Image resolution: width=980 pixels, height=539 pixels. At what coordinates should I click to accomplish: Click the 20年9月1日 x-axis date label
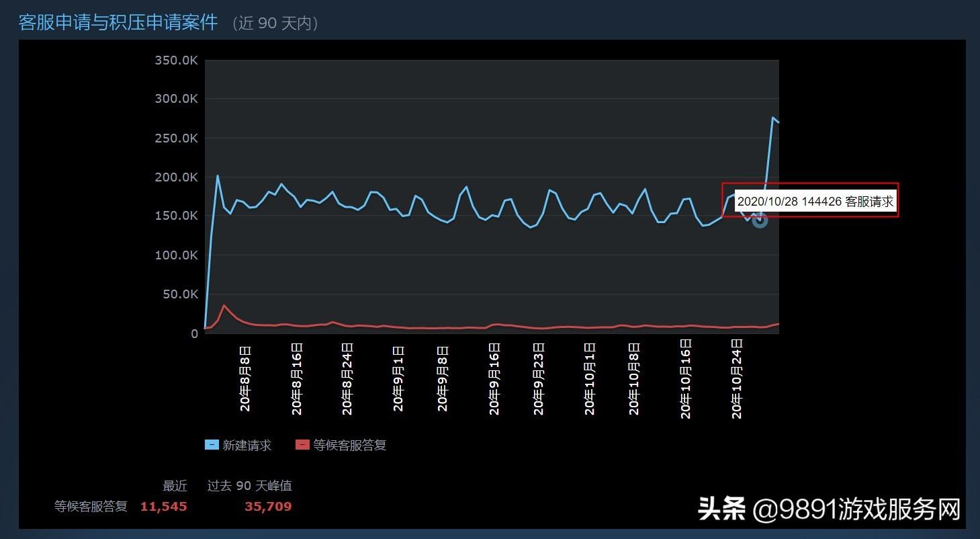(398, 378)
